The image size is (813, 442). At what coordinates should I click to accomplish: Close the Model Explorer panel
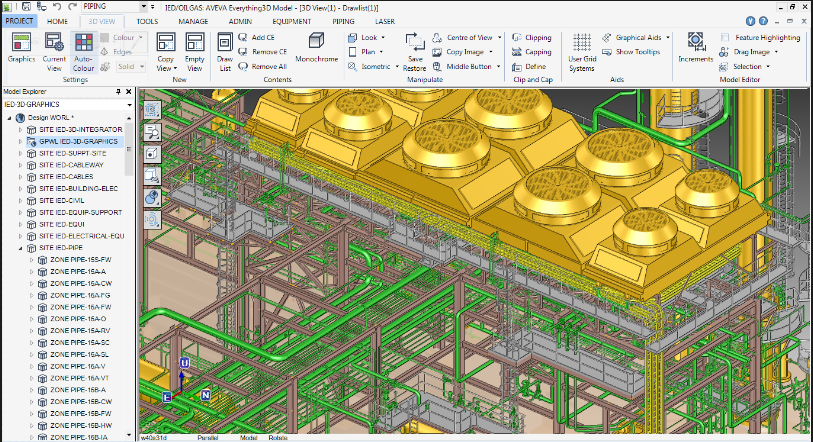click(129, 91)
